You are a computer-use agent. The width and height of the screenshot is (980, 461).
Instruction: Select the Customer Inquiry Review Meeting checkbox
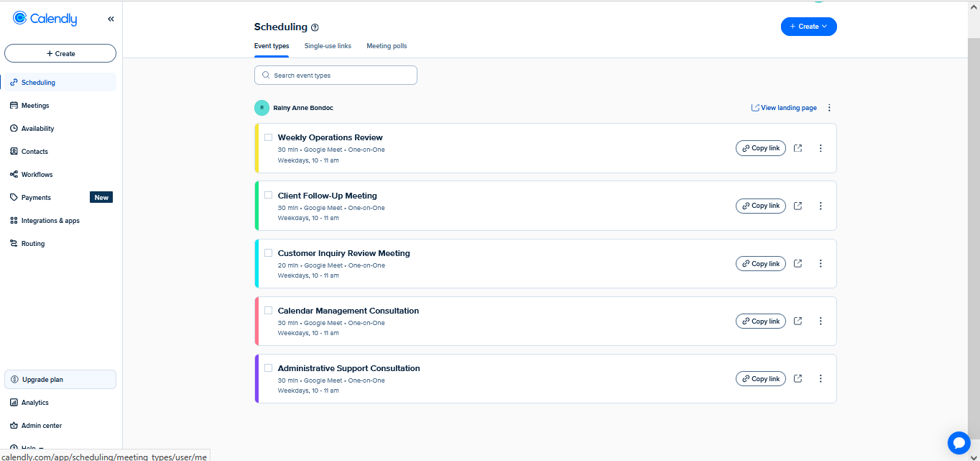coord(268,252)
